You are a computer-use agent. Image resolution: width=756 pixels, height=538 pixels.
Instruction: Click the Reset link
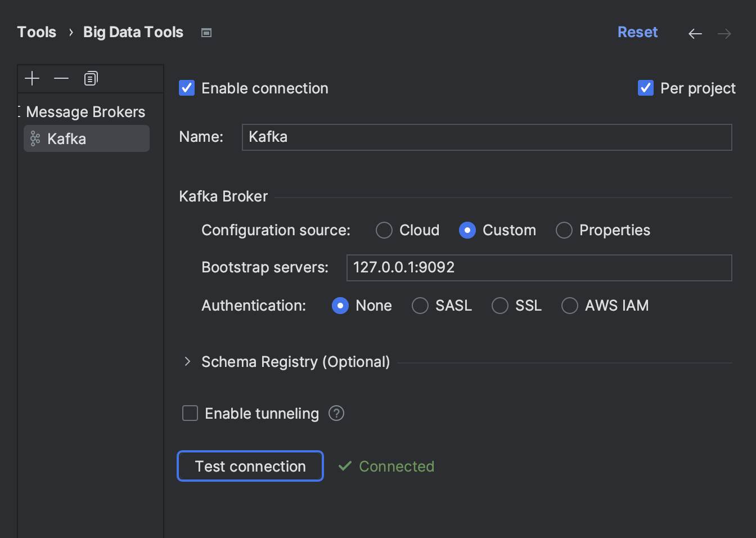tap(637, 32)
